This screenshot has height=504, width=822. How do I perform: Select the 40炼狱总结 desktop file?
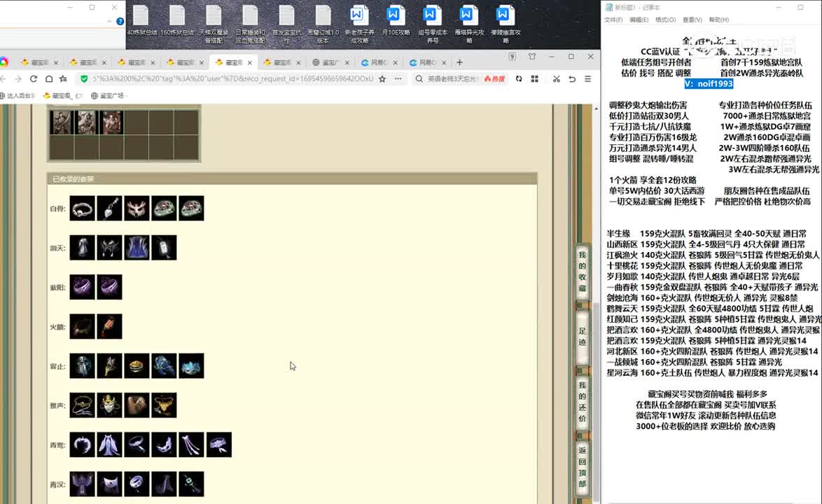tap(141, 22)
